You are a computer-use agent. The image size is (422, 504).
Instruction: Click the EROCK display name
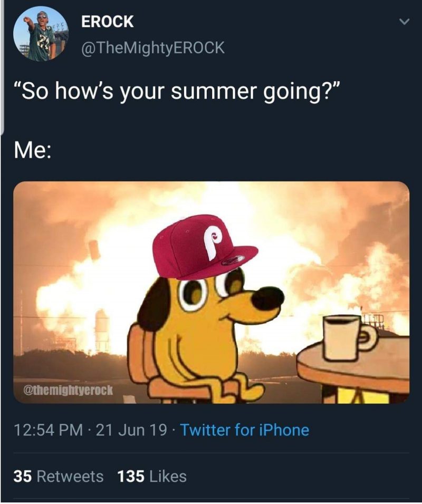[107, 22]
